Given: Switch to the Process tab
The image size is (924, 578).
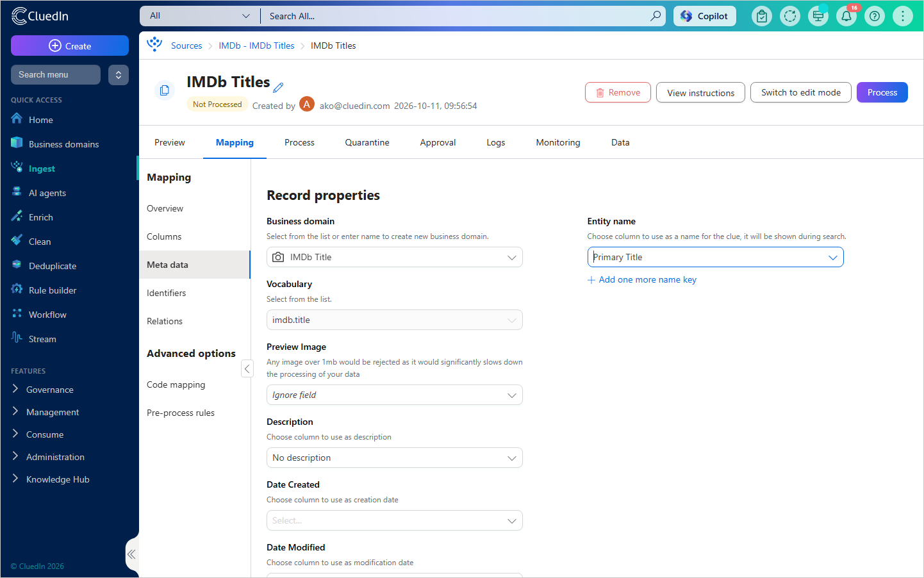Looking at the screenshot, I should [299, 142].
